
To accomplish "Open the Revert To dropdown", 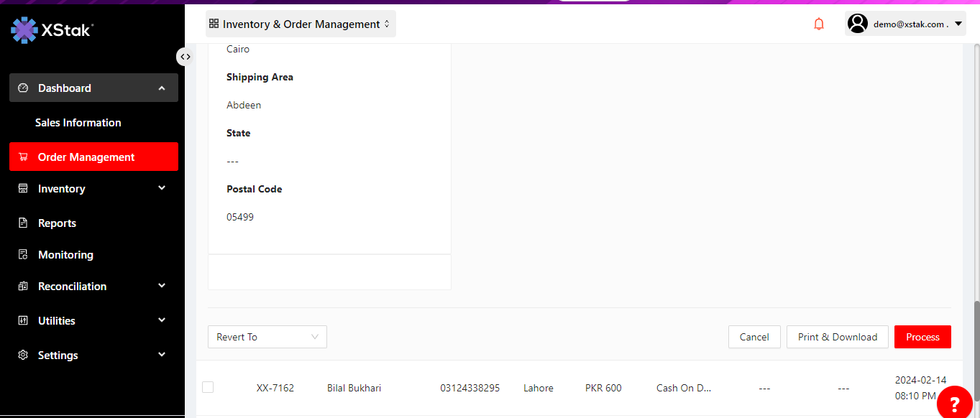I will pyautogui.click(x=267, y=337).
